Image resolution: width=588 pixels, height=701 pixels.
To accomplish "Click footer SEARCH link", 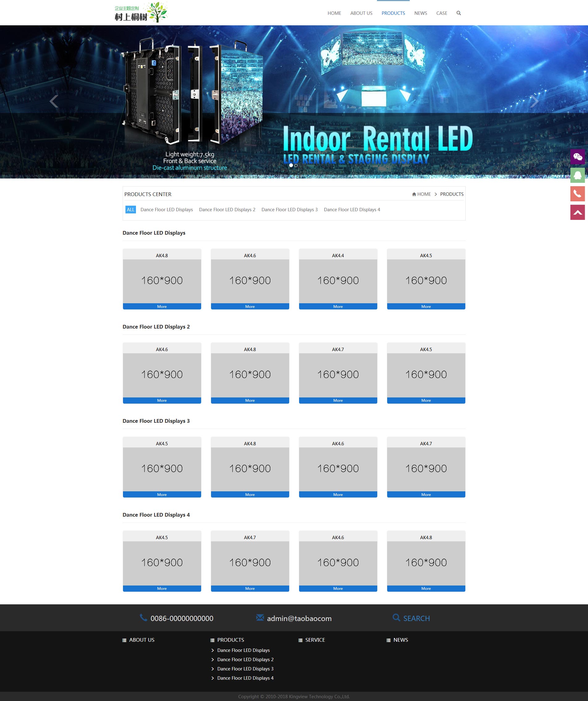I will (416, 619).
